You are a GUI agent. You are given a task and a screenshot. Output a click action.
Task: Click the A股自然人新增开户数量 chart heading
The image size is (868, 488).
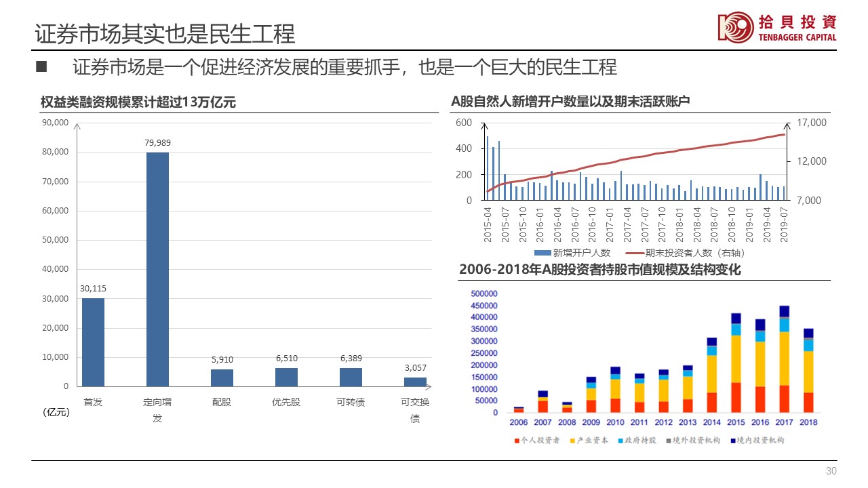point(570,102)
